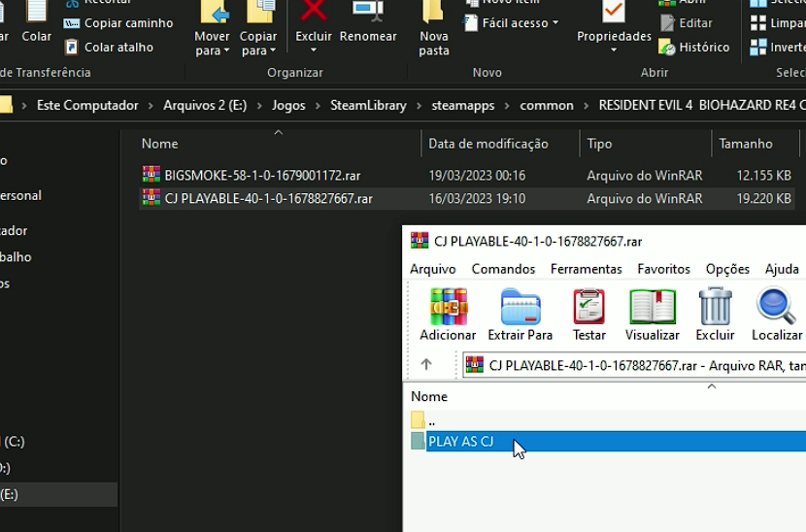Navigate to Este Computador in address bar

(x=87, y=106)
